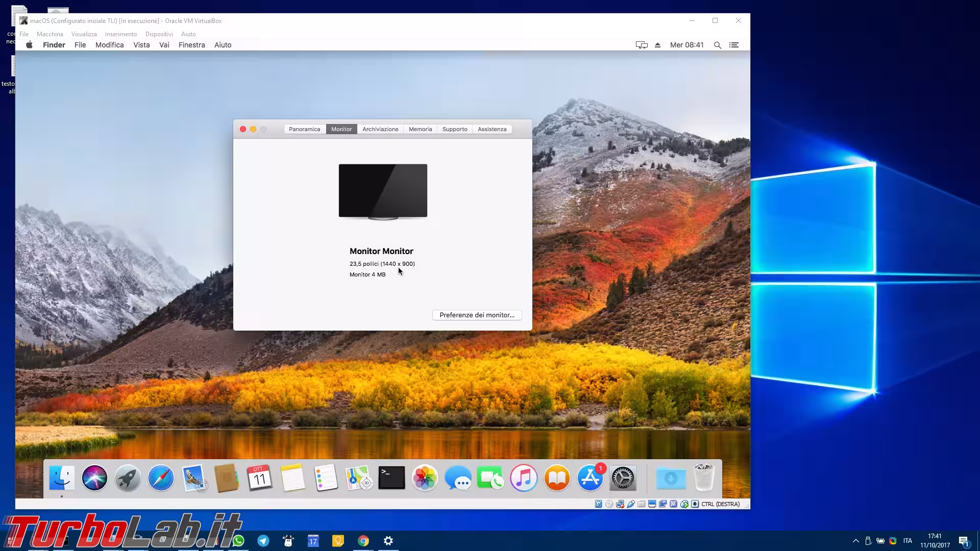
Task: Open Siri from the Dock
Action: coord(94,478)
